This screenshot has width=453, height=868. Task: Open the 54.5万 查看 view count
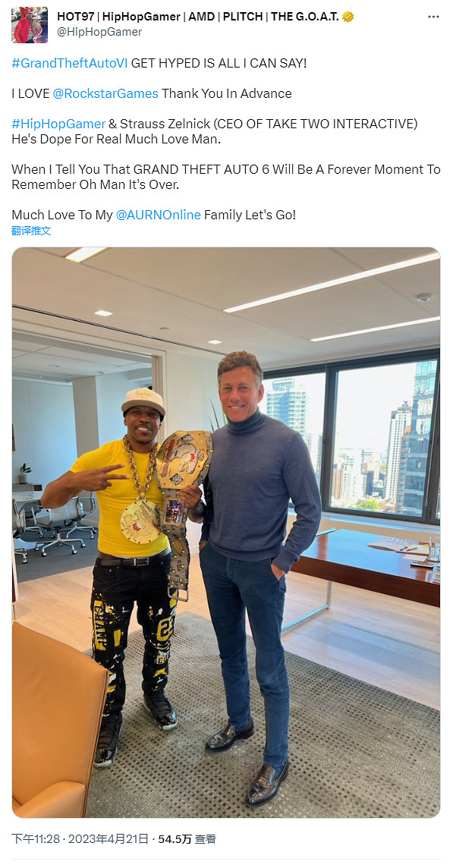[x=187, y=839]
